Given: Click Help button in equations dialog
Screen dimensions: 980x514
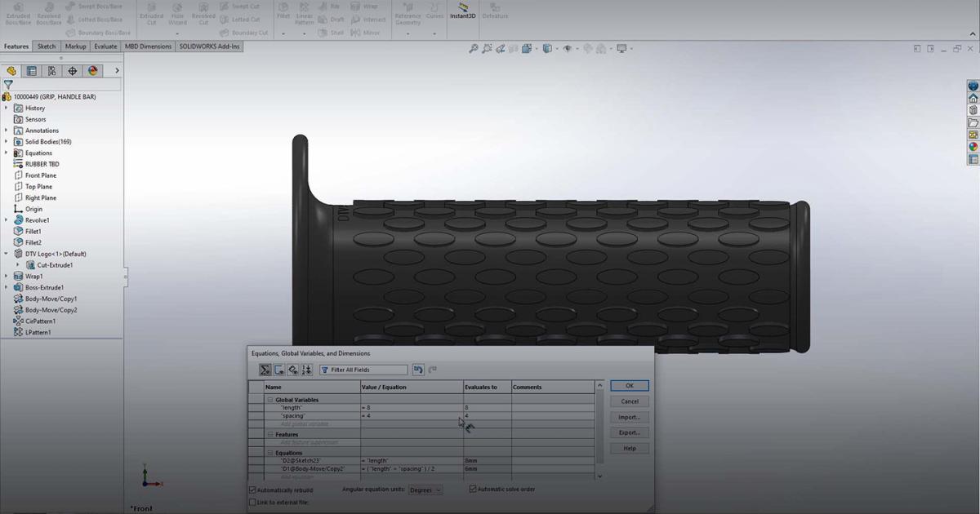Looking at the screenshot, I should click(x=630, y=448).
